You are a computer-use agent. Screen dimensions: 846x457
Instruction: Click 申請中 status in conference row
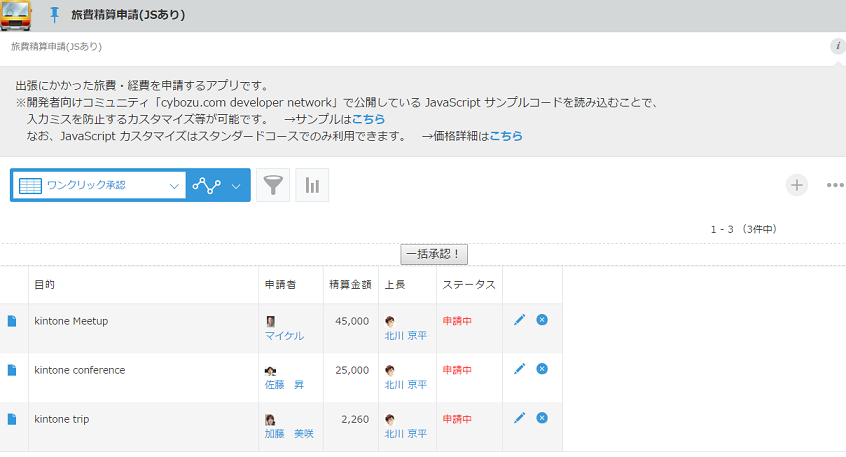coord(458,370)
